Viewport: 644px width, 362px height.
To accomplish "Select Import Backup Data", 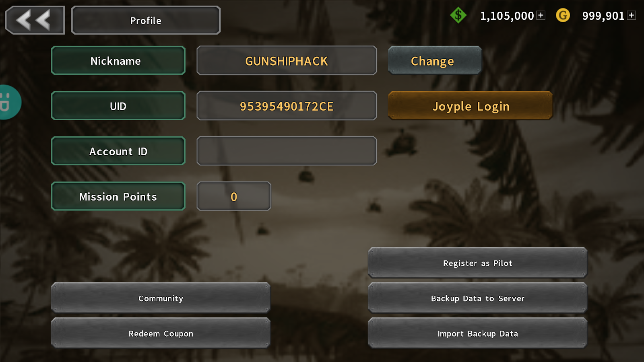I will click(x=477, y=333).
